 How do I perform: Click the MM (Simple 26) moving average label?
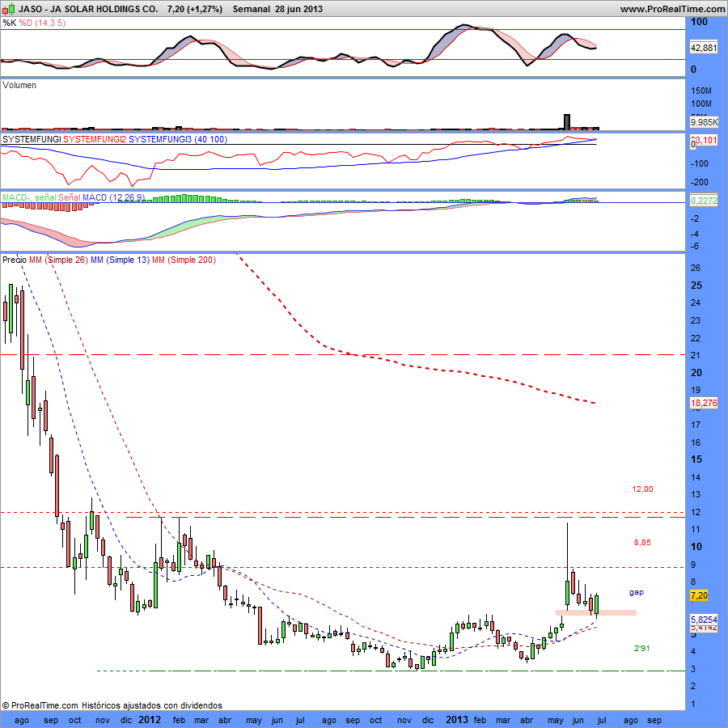point(58,260)
